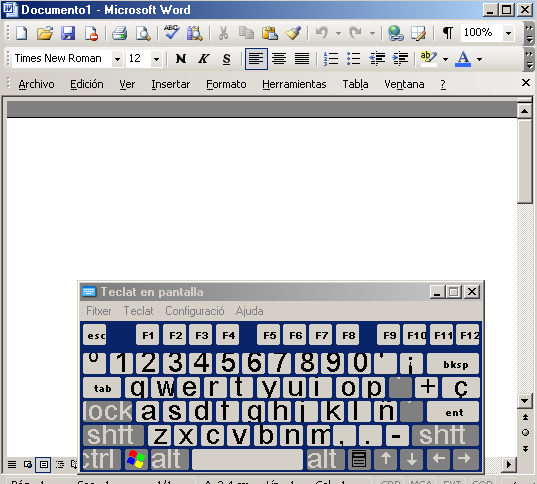
Task: Copy selection with copy icon
Action: 246,33
